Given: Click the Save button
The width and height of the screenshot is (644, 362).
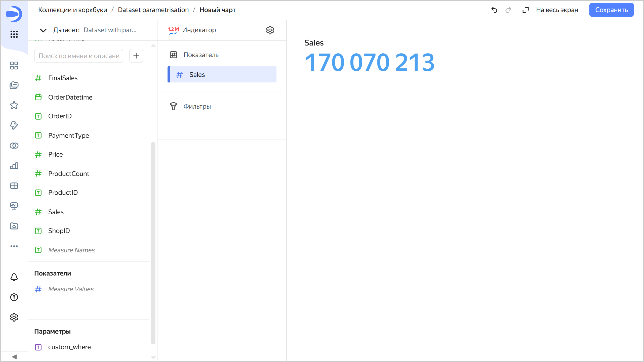Looking at the screenshot, I should click(611, 10).
